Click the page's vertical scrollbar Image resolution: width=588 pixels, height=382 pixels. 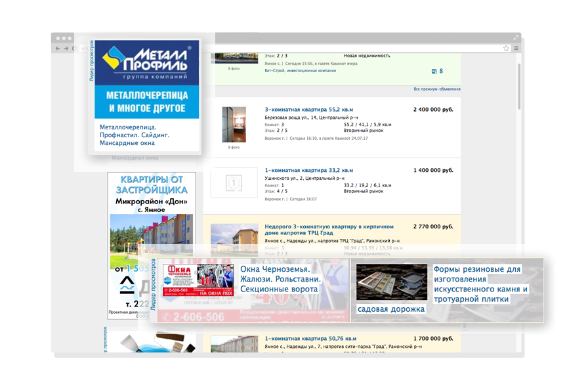click(x=519, y=85)
